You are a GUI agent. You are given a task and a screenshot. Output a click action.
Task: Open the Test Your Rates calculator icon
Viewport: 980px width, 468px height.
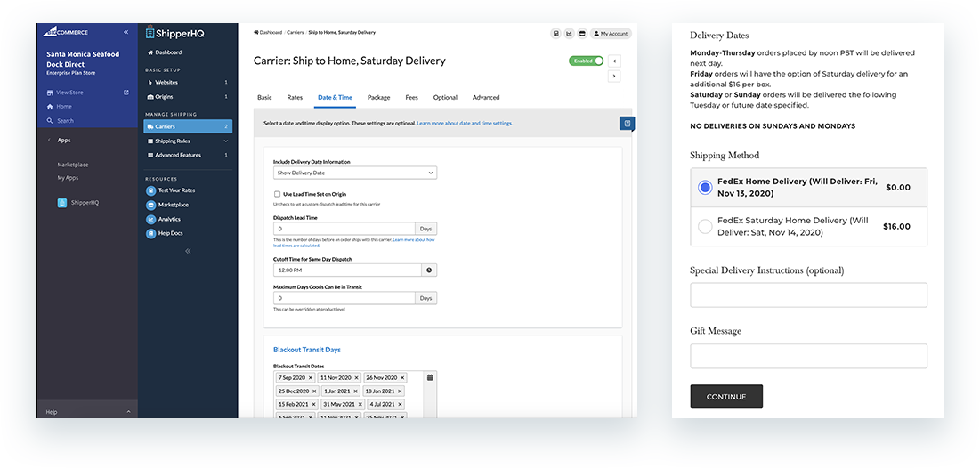point(151,190)
